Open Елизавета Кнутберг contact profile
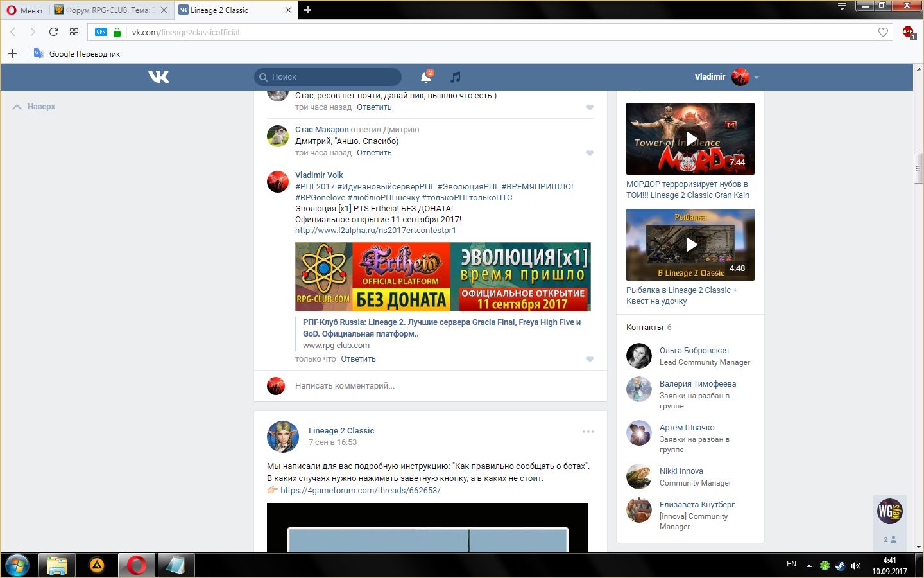Screen dimensions: 924x578 click(x=697, y=505)
